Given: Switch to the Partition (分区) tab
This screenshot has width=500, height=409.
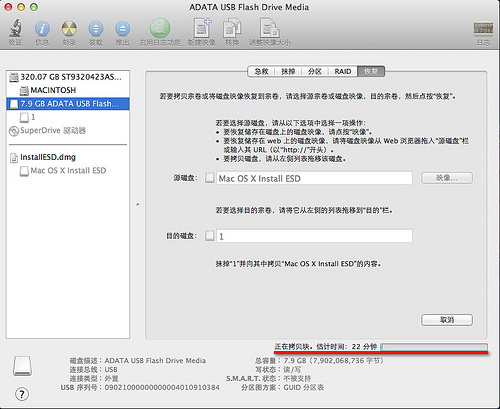Looking at the screenshot, I should coord(315,71).
